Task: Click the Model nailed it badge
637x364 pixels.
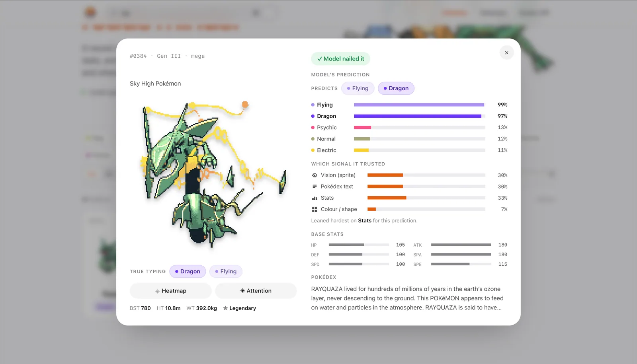Action: click(340, 59)
